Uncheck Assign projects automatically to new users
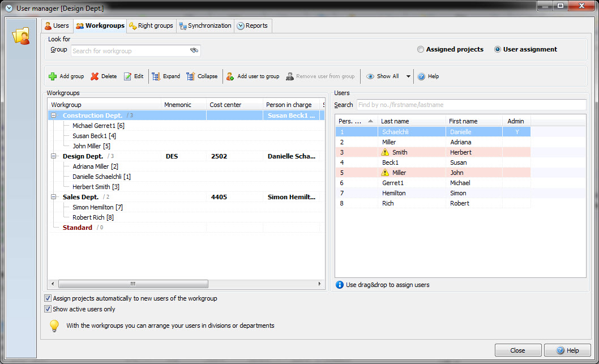Viewport: 599px width, 364px height. 48,298
